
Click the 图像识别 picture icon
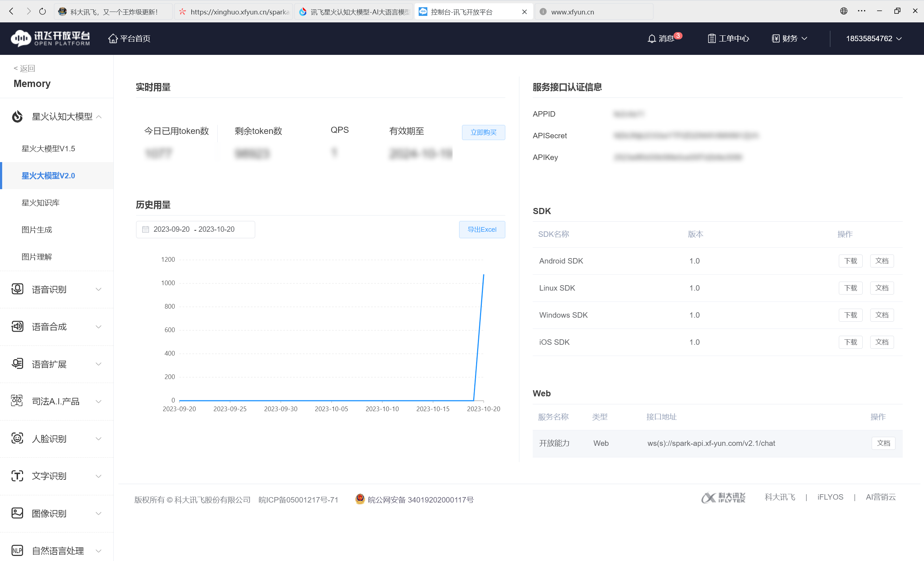17,513
